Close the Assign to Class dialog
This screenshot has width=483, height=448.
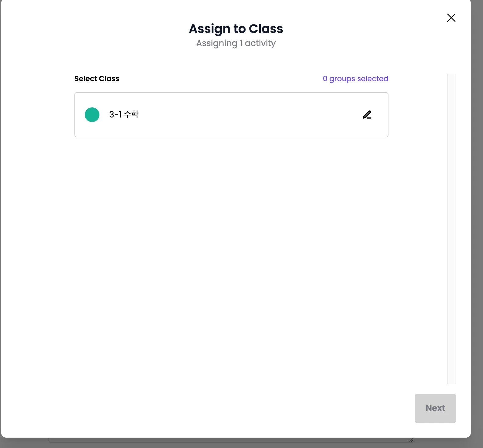pyautogui.click(x=451, y=18)
